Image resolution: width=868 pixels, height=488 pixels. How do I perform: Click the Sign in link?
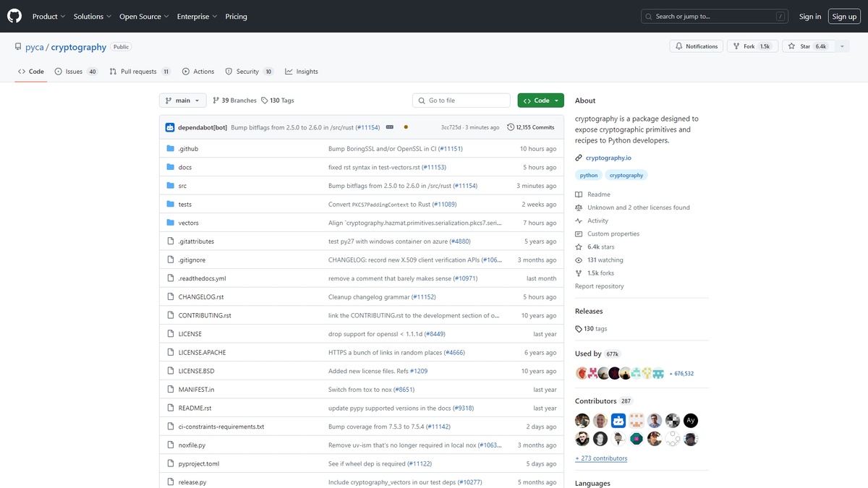[x=810, y=16]
